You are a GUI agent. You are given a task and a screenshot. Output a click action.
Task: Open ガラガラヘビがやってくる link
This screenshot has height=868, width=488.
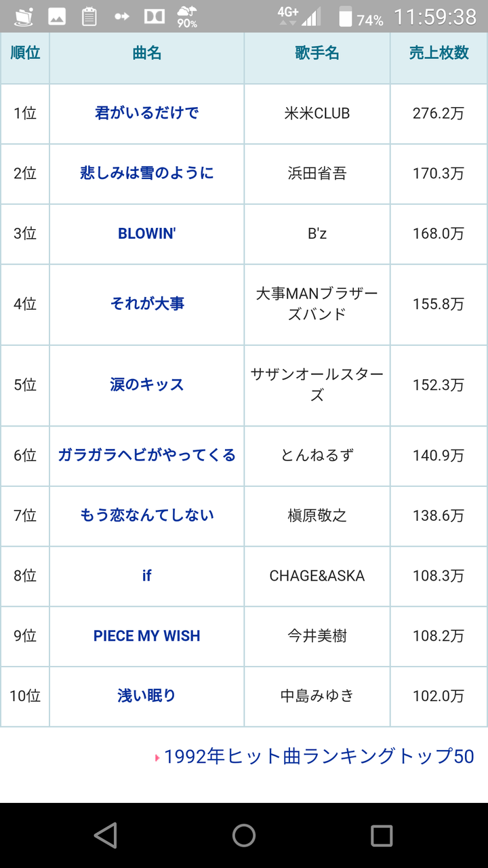click(147, 455)
